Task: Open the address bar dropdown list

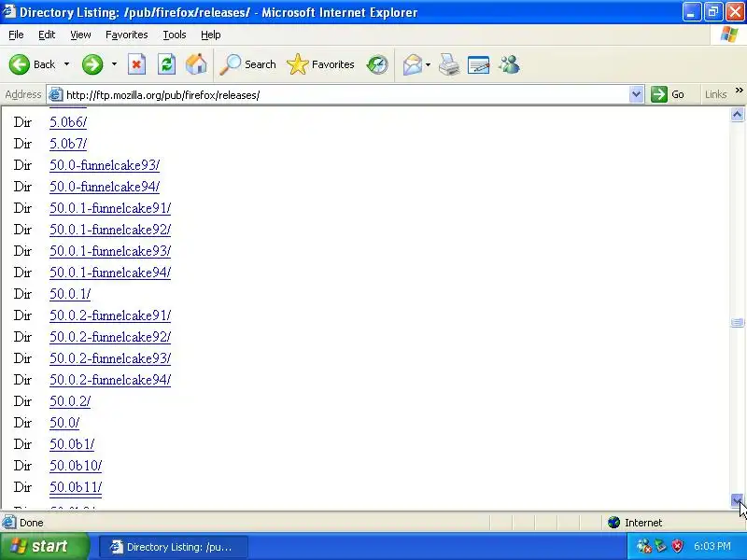Action: (636, 94)
